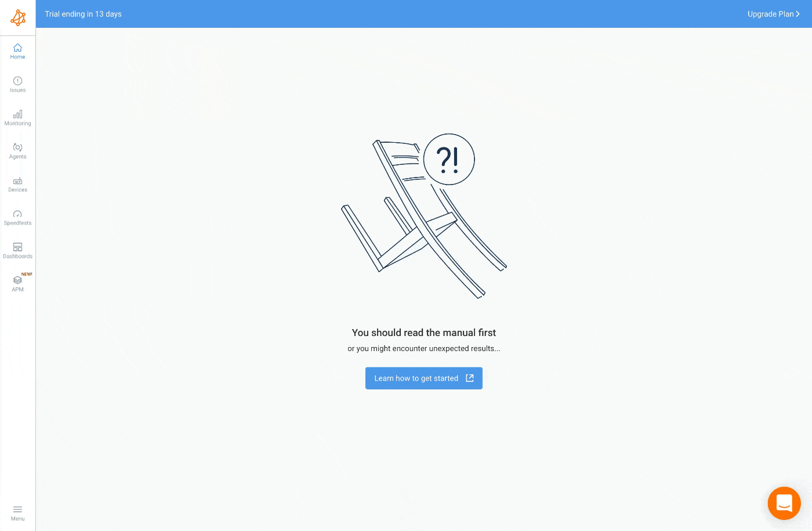
Task: Open the Monitoring bar-chart icon
Action: pos(18,114)
